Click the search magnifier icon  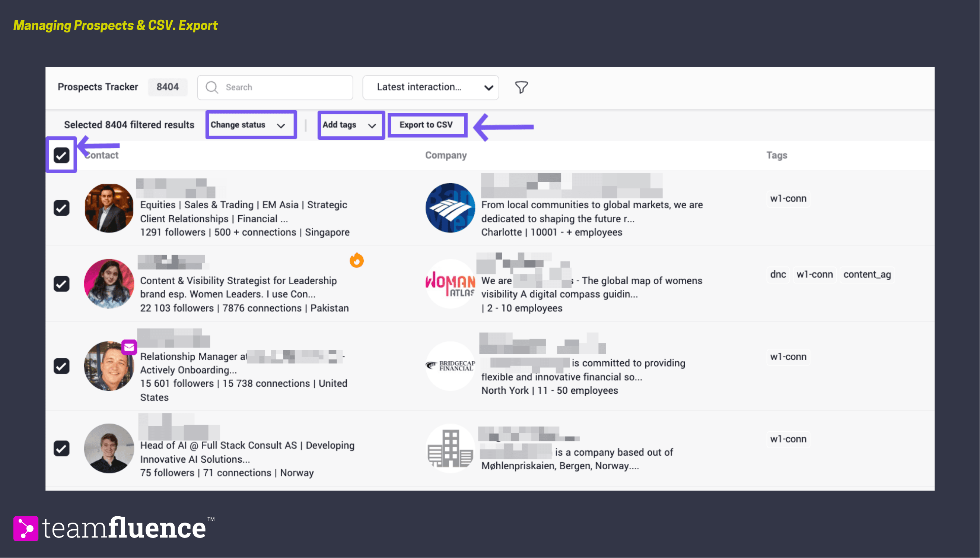212,88
